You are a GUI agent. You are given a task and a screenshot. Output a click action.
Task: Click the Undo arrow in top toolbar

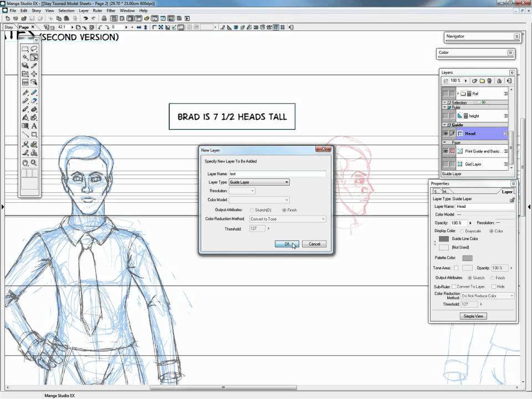[85, 18]
